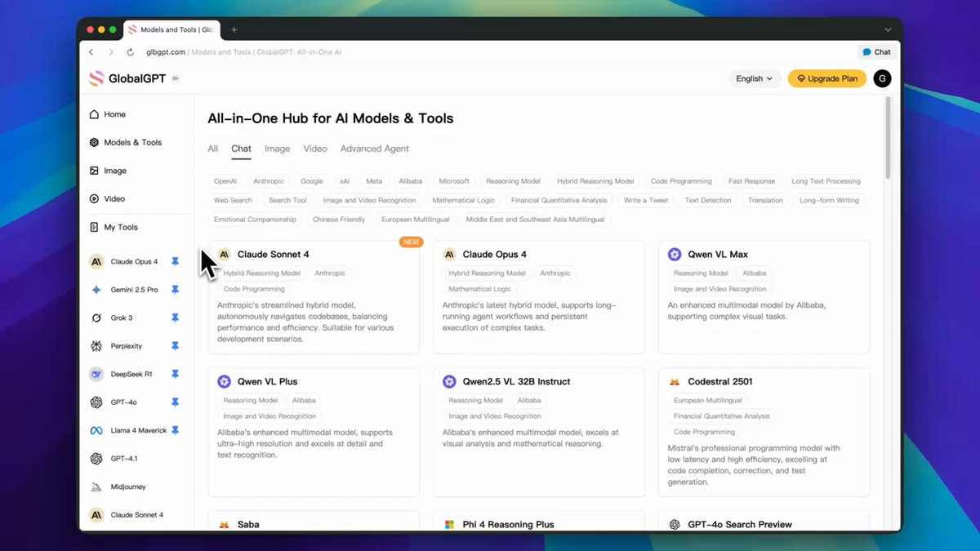Switch to the Chat tab
980x551 pixels.
pyautogui.click(x=241, y=149)
